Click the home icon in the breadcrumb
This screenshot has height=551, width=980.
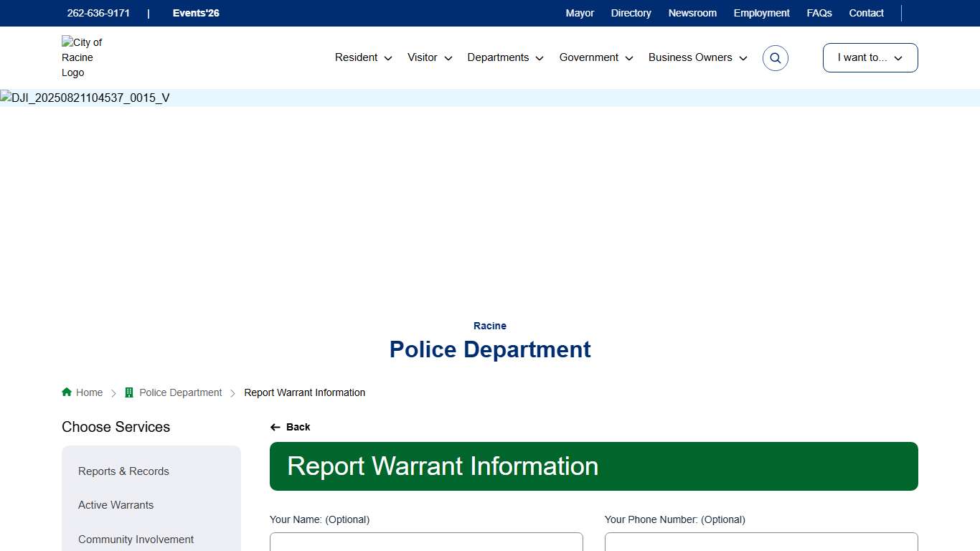point(65,392)
